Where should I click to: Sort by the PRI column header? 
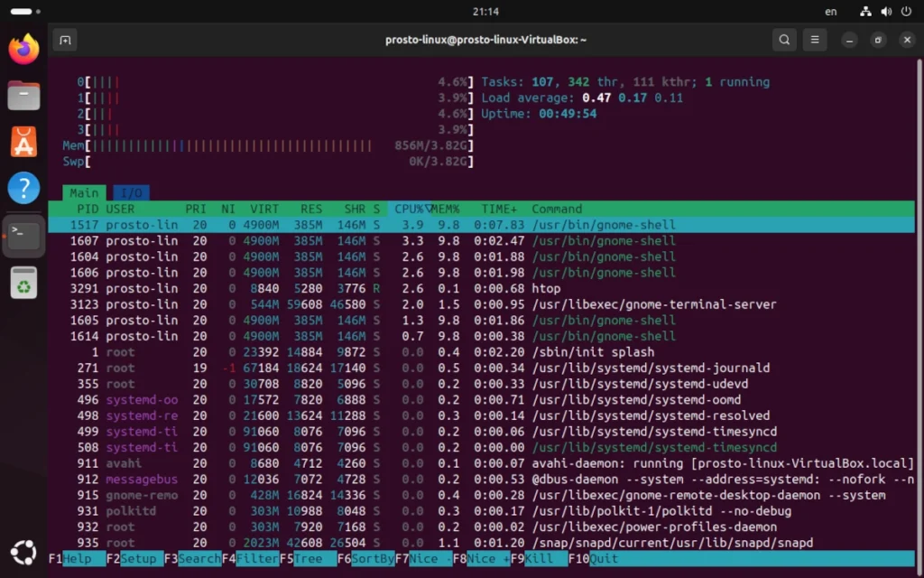point(196,209)
